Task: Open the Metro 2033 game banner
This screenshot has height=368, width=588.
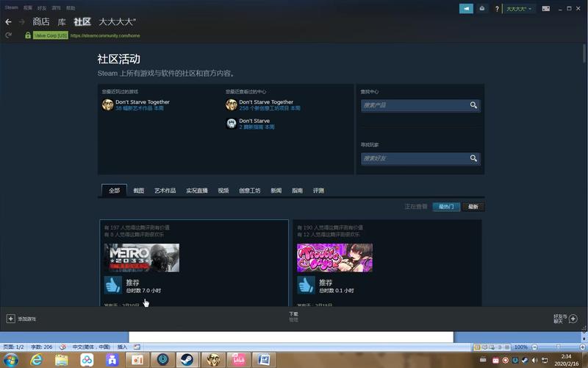Action: 142,258
